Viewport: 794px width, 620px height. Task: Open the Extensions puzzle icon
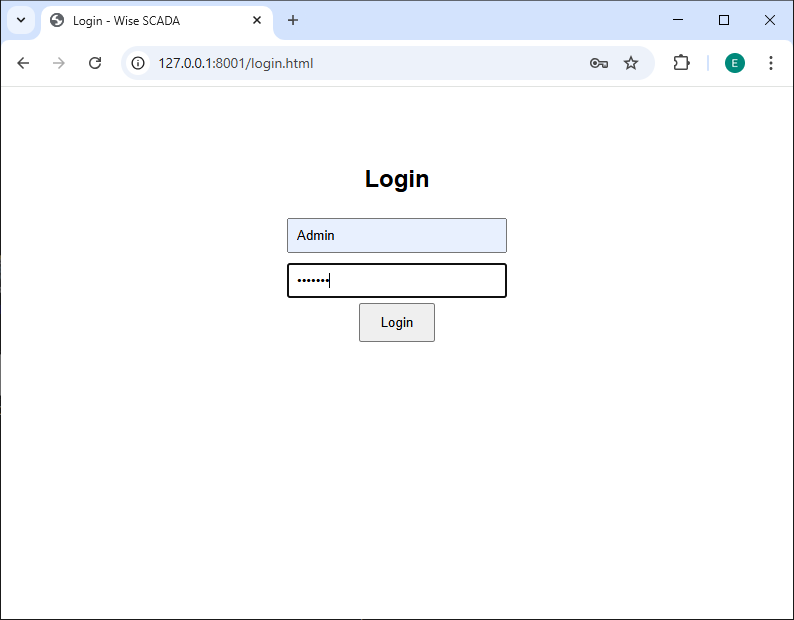[x=681, y=63]
